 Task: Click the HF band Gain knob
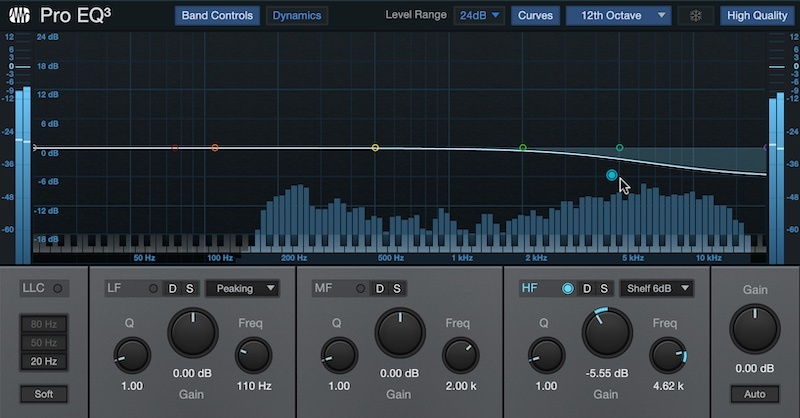[x=607, y=333]
